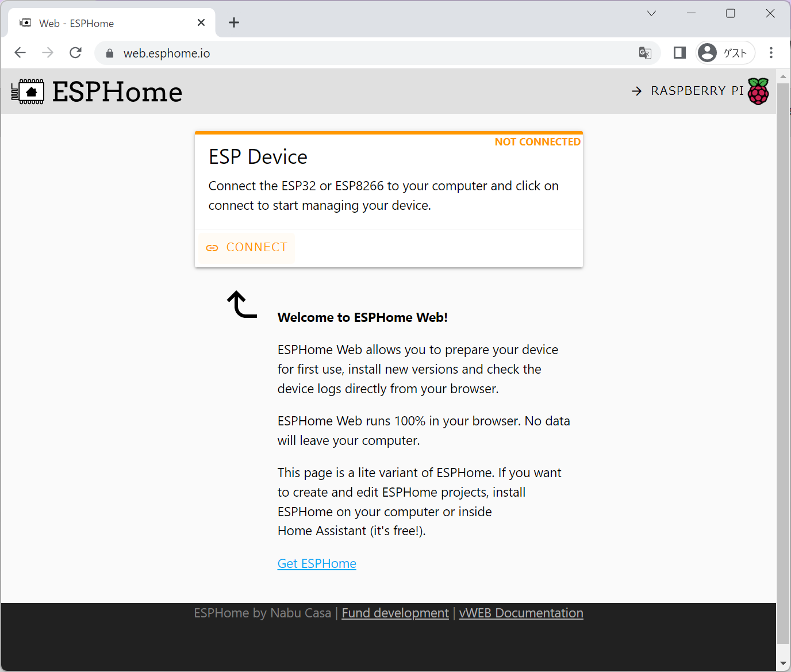Open the Get ESPHome link
This screenshot has height=672, width=791.
pyautogui.click(x=317, y=563)
